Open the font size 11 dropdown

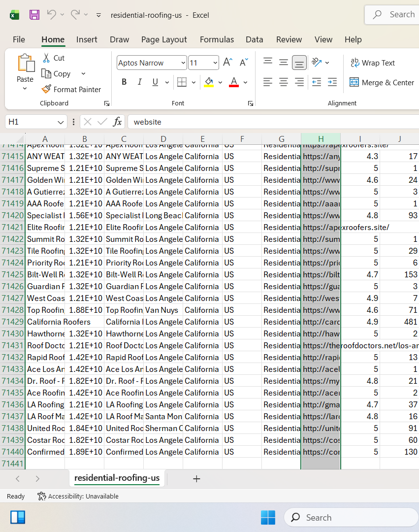(x=215, y=63)
